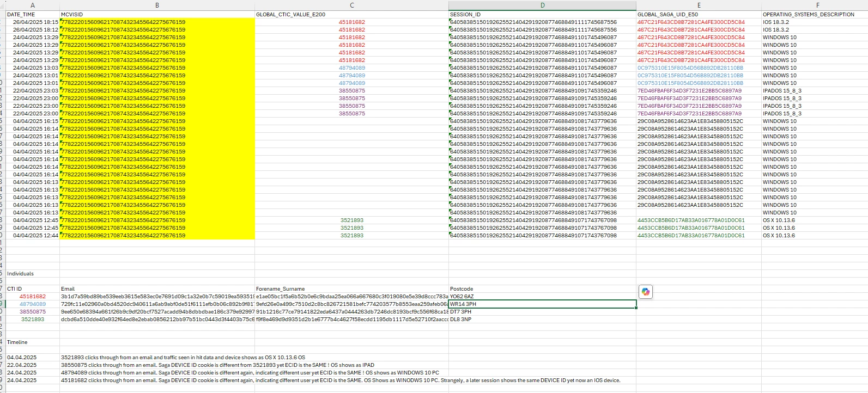Click the DATE_TIME header cell
Screen dimensions: 868x393
tap(33, 15)
